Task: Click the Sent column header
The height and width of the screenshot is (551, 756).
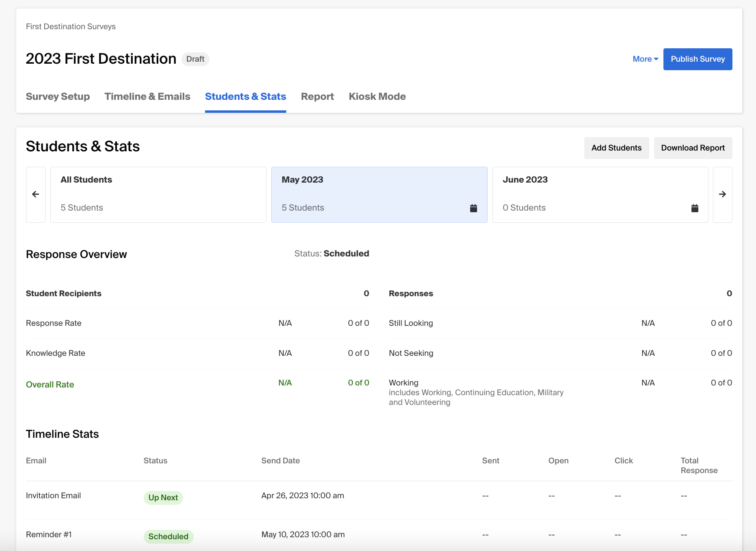Action: pos(491,461)
